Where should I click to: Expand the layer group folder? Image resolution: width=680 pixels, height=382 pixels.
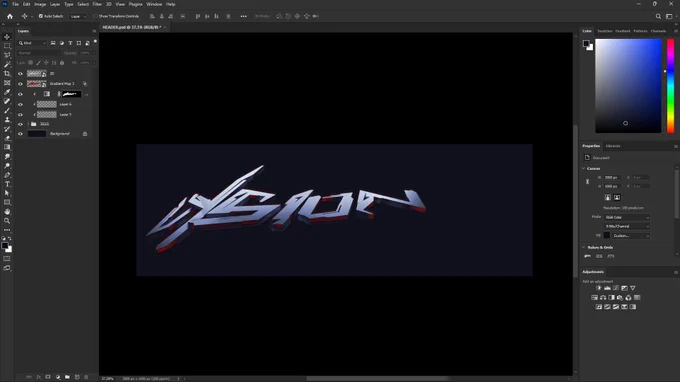(x=29, y=124)
